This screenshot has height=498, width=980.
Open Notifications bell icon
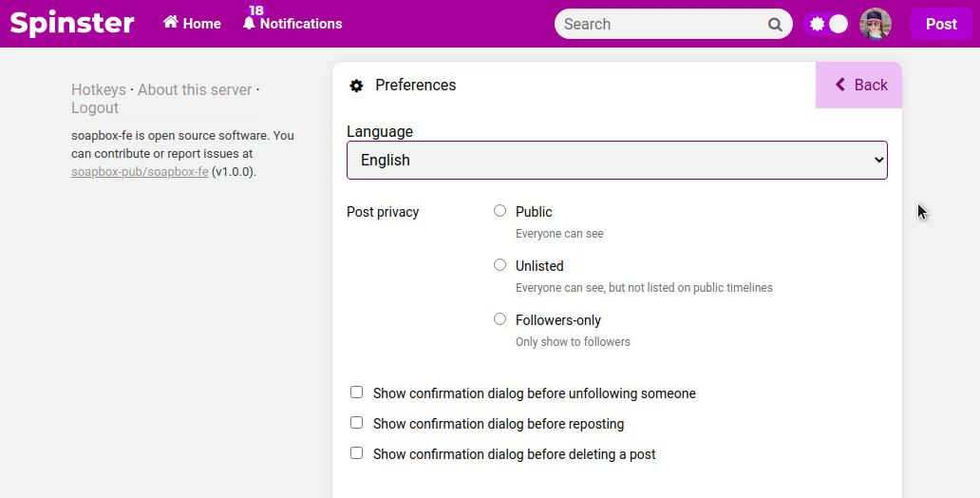250,24
